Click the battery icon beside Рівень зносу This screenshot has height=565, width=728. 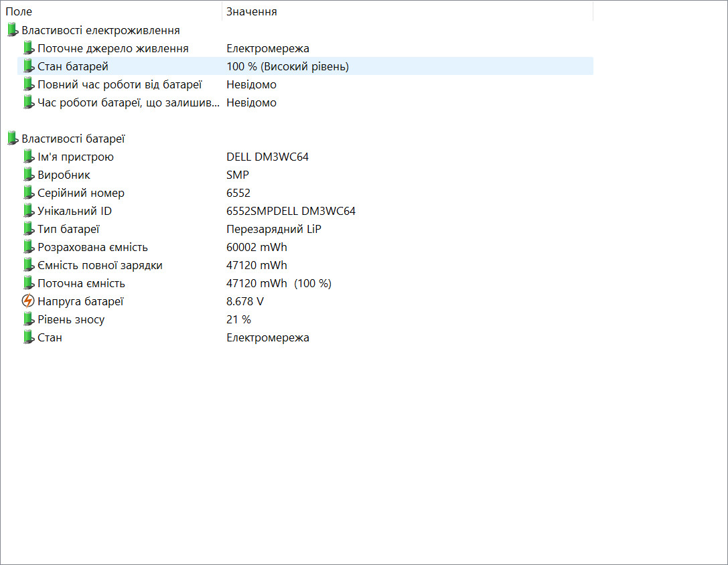tap(29, 319)
